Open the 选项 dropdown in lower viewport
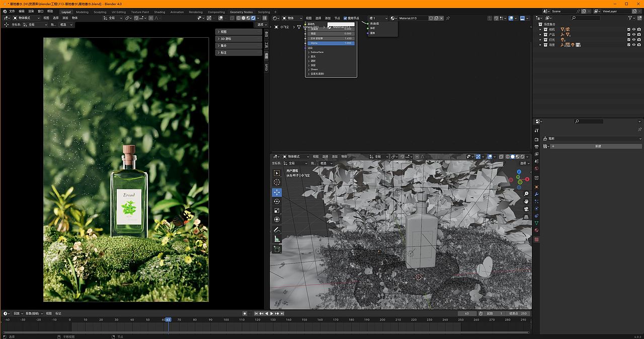This screenshot has height=339, width=644. pos(525,163)
